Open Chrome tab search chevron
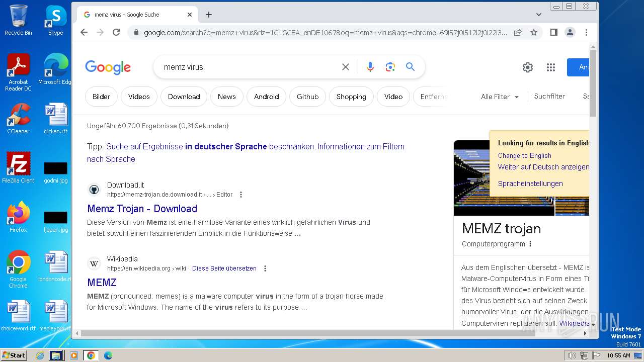 (539, 15)
